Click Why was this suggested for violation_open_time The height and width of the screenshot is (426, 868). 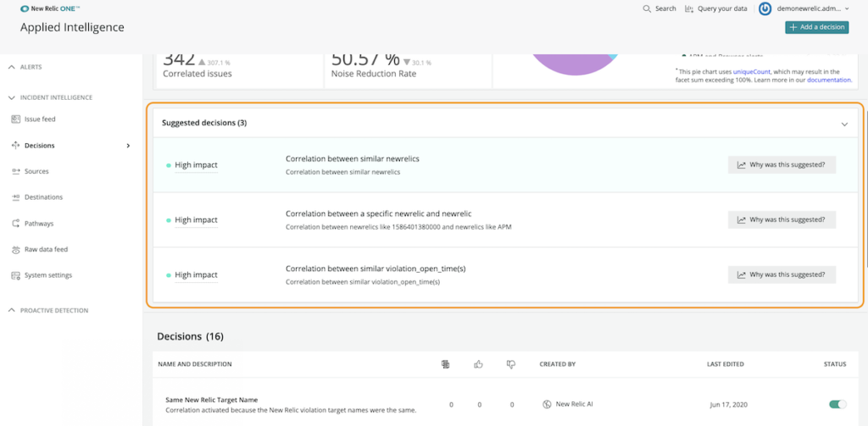click(x=782, y=274)
